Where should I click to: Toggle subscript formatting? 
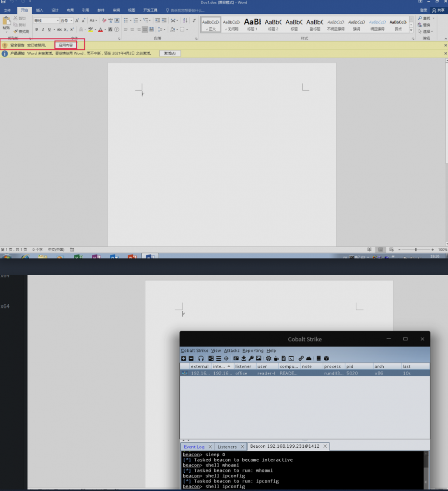point(66,29)
